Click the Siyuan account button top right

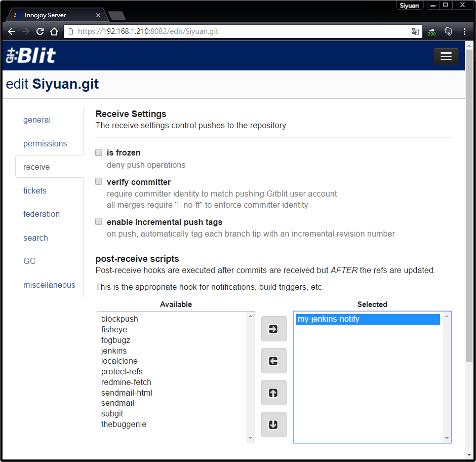pyautogui.click(x=410, y=5)
